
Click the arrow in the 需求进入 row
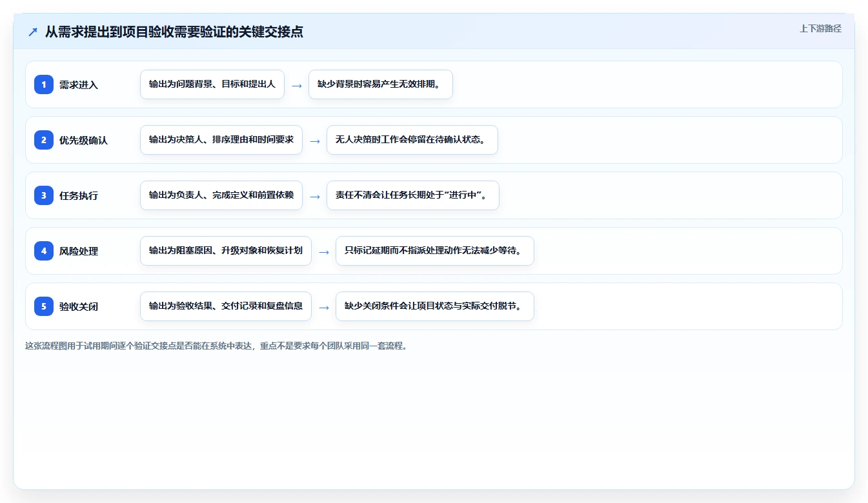click(297, 85)
